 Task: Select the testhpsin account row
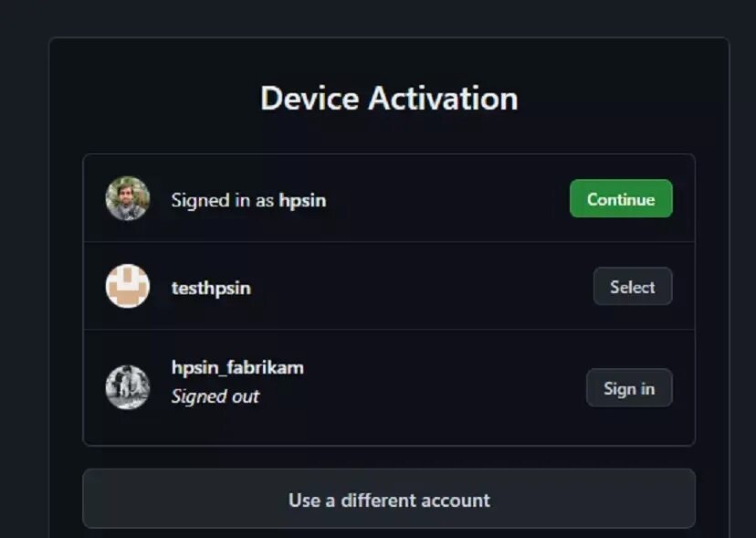[x=389, y=286]
